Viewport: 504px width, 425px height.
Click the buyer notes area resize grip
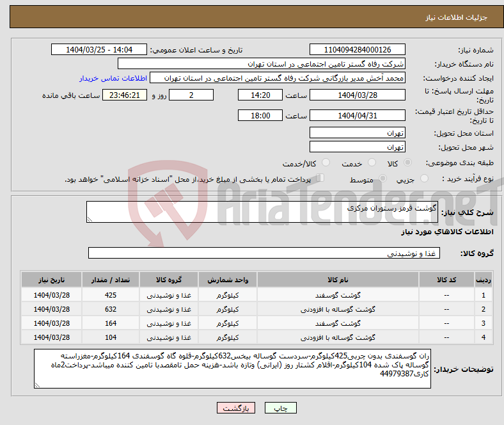pos(37,385)
